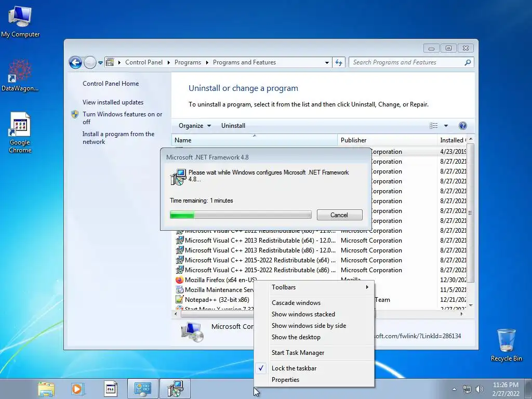
Task: Open the DataWagon desktop shortcut
Action: click(20, 75)
